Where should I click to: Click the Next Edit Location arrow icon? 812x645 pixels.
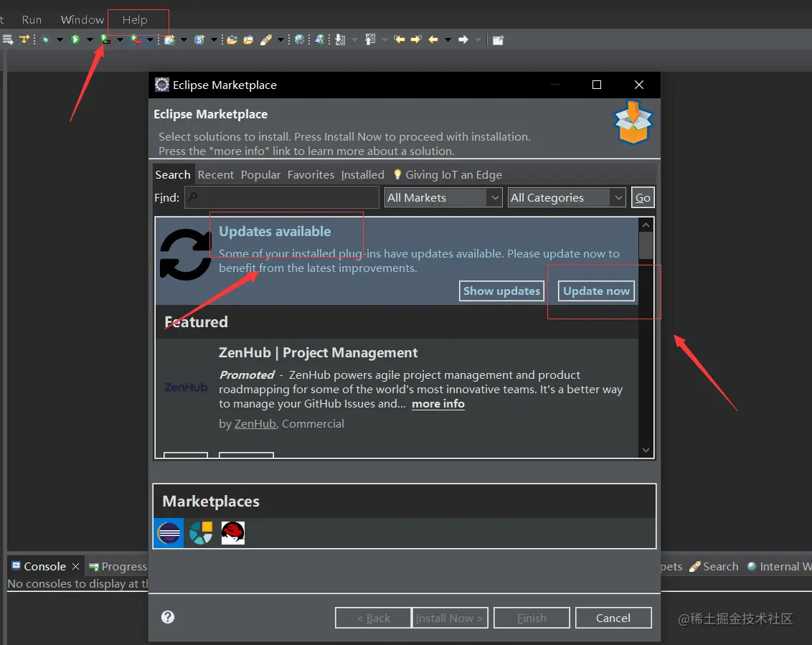[x=416, y=39]
